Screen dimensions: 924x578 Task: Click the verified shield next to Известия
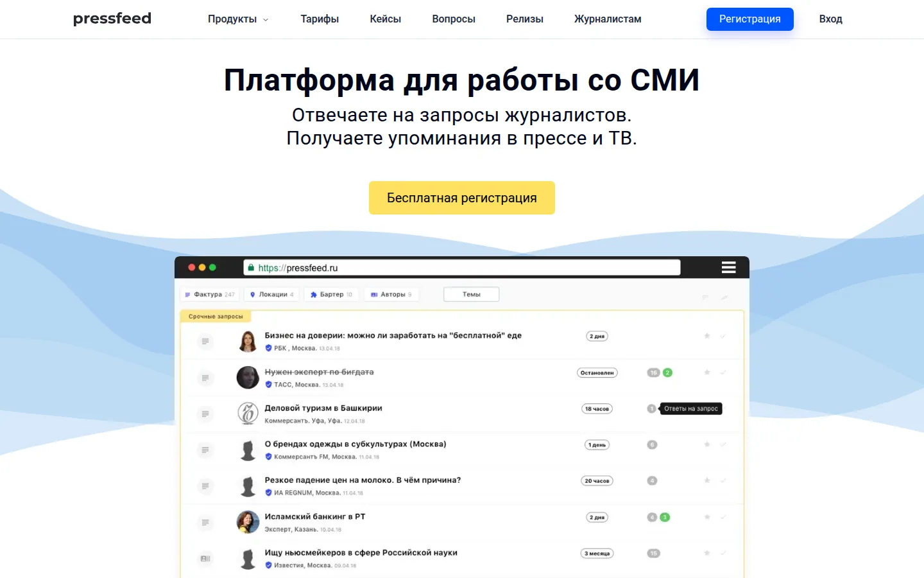268,565
